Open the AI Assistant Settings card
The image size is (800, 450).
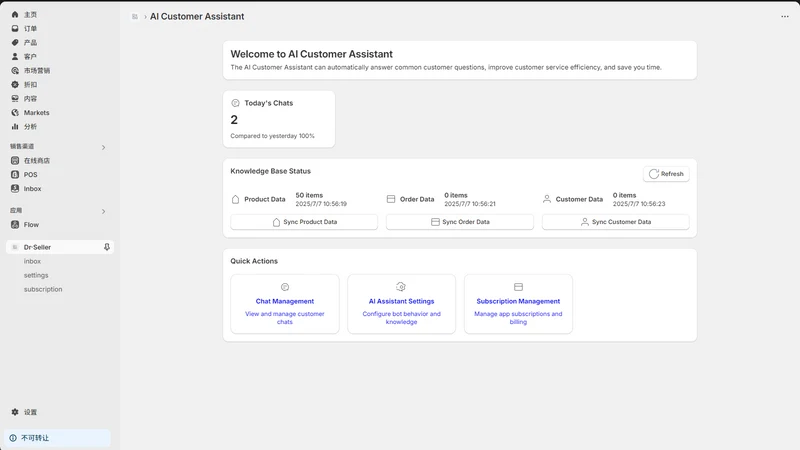pyautogui.click(x=402, y=304)
